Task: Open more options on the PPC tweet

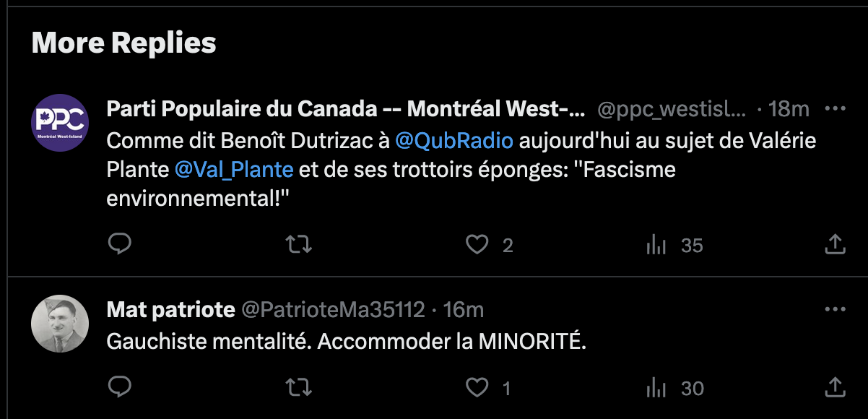Action: click(835, 109)
